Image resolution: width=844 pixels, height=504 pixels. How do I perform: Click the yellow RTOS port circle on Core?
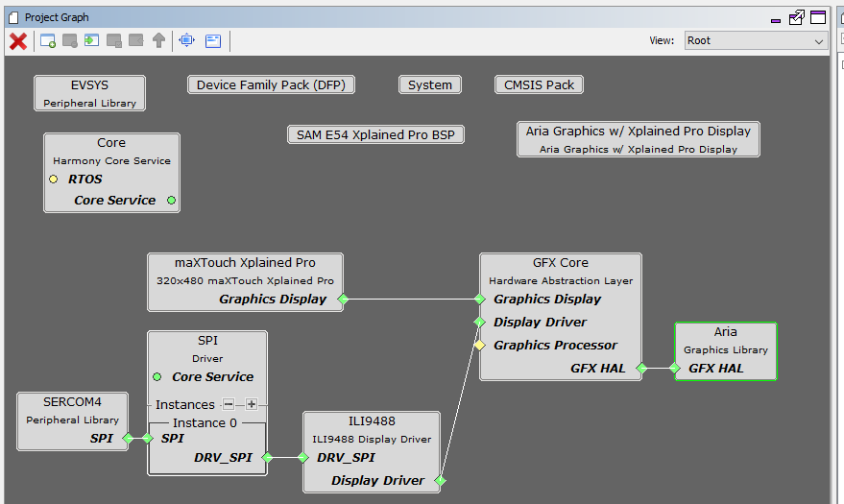tap(53, 180)
